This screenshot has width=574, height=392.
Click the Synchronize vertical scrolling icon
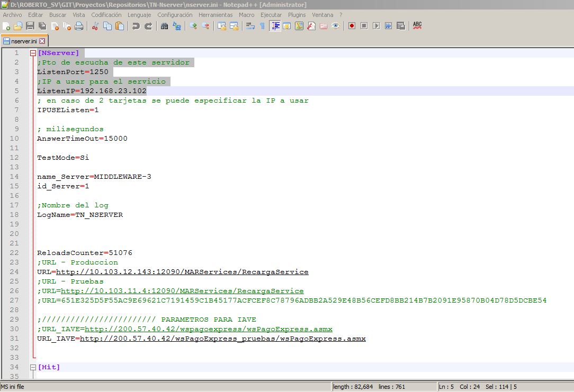(x=221, y=26)
